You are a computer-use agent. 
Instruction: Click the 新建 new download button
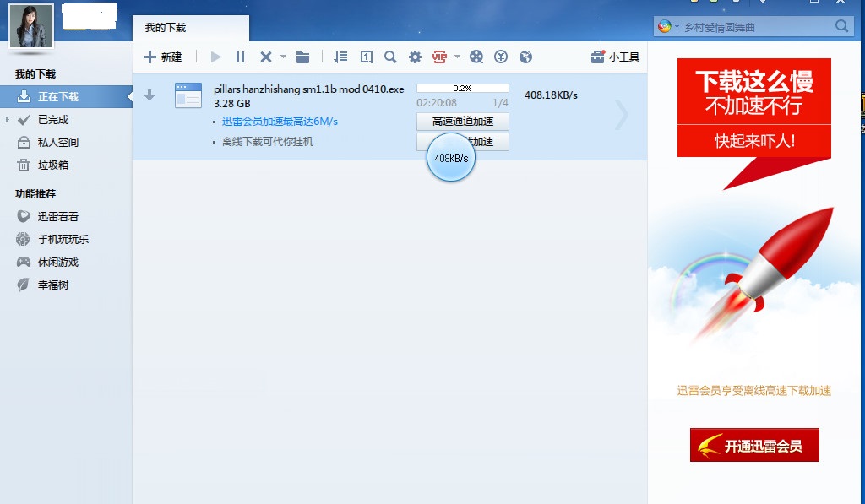(x=163, y=57)
